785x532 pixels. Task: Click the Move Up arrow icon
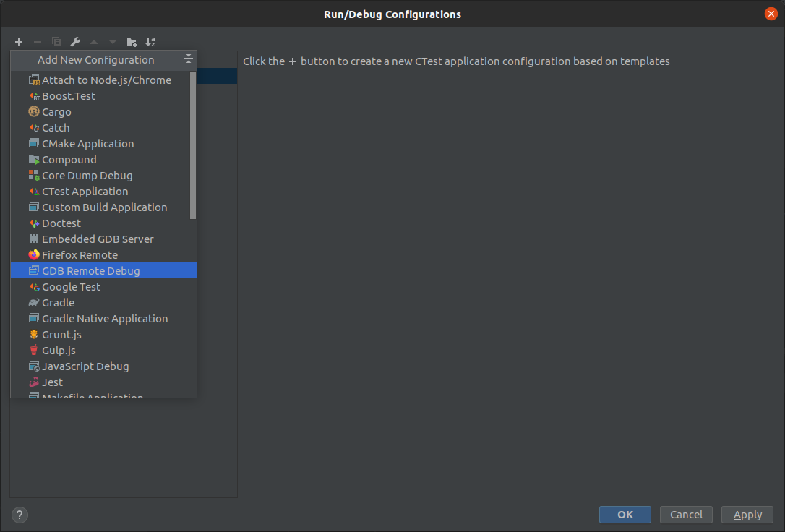pyautogui.click(x=94, y=42)
